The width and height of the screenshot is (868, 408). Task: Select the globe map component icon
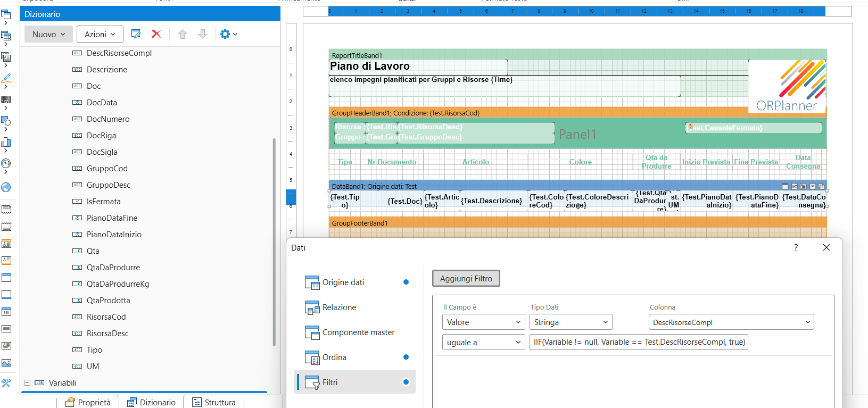(x=6, y=187)
